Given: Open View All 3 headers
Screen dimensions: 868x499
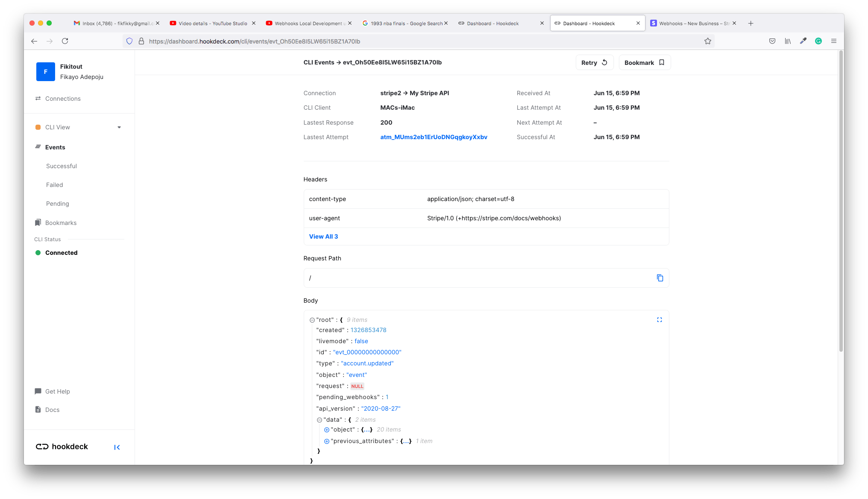Looking at the screenshot, I should click(323, 236).
